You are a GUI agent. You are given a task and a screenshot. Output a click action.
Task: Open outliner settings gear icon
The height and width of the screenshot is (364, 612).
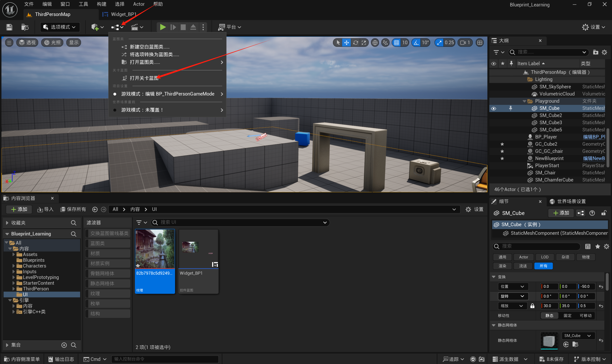[604, 52]
